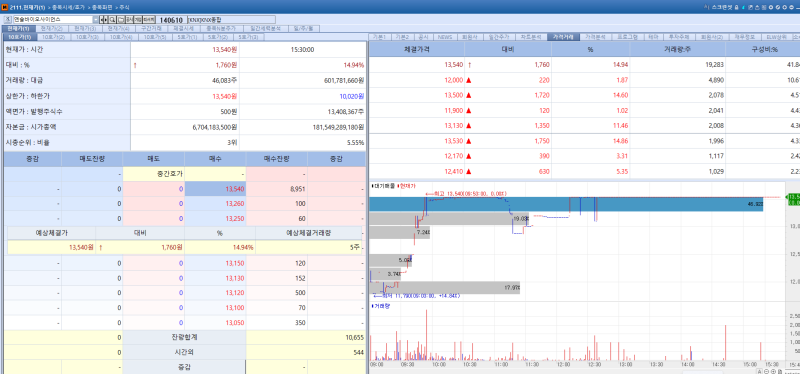This screenshot has height=374, width=800.
Task: Click the 'A' auto-scale icon below the chart
Action: point(759,371)
